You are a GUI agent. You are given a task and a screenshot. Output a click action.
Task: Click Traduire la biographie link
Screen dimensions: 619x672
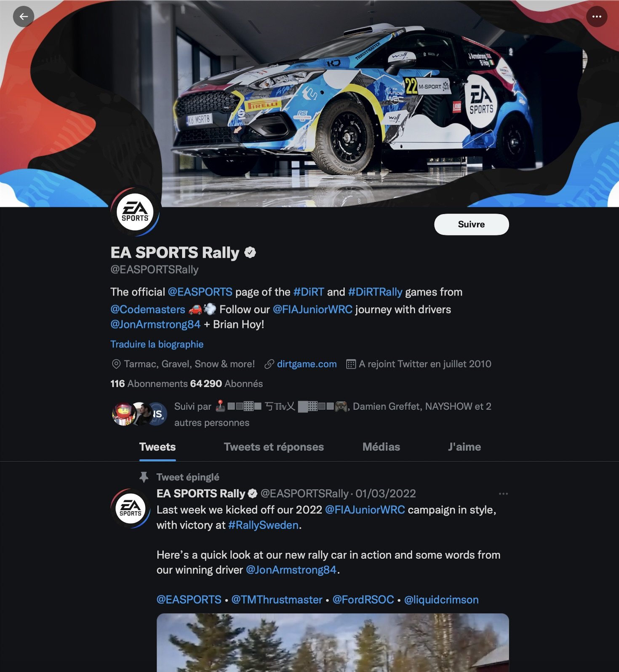(x=157, y=344)
